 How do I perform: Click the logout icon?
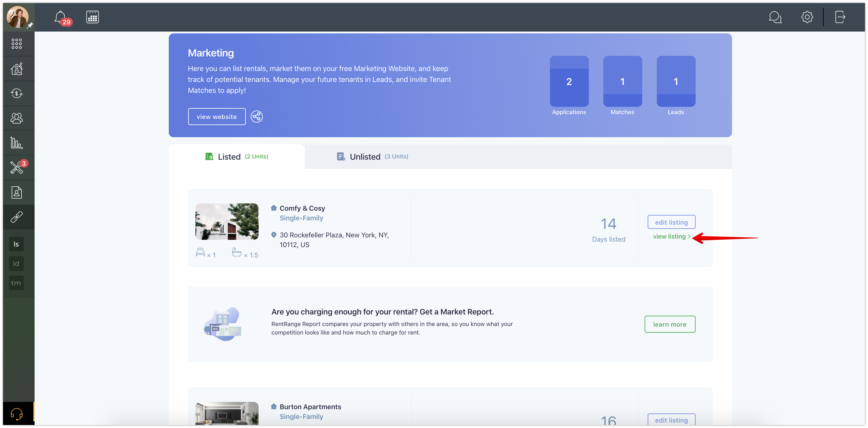(840, 17)
